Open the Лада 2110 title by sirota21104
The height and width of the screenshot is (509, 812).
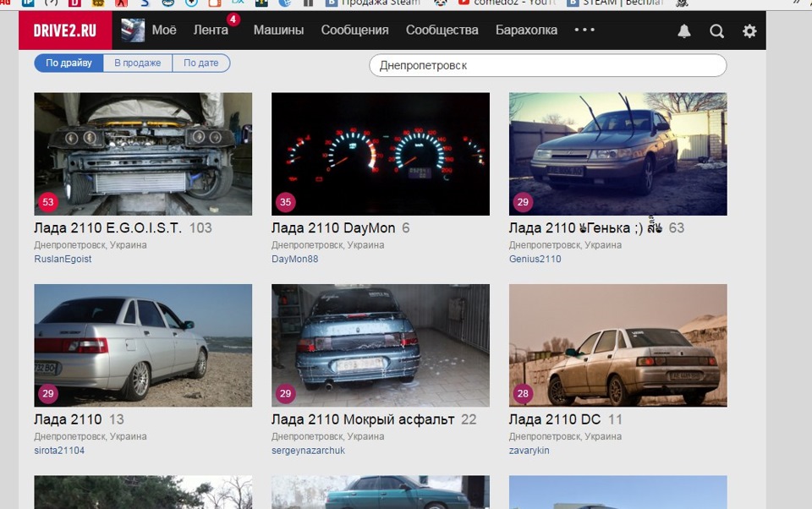[x=68, y=419]
